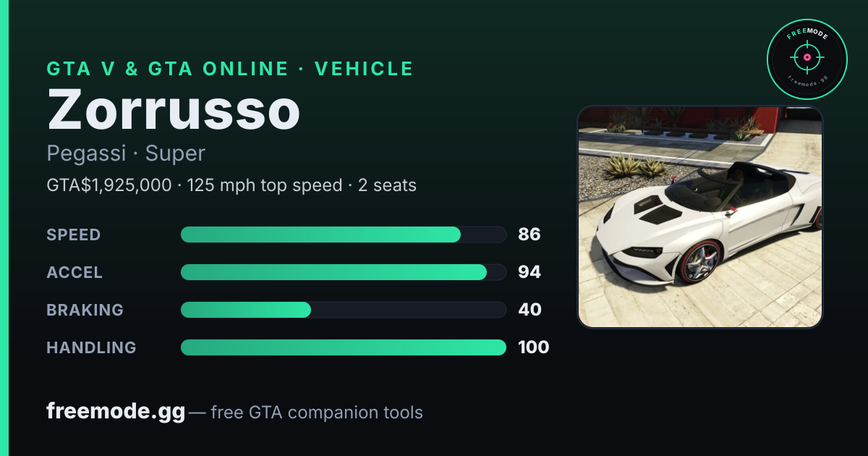Click the SPEED stat bar

point(344,235)
